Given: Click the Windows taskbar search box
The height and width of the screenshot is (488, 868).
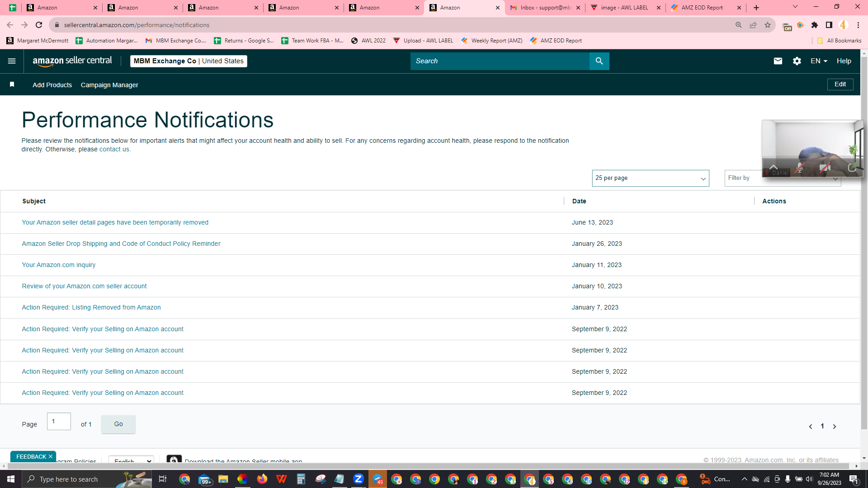Looking at the screenshot, I should point(87,479).
